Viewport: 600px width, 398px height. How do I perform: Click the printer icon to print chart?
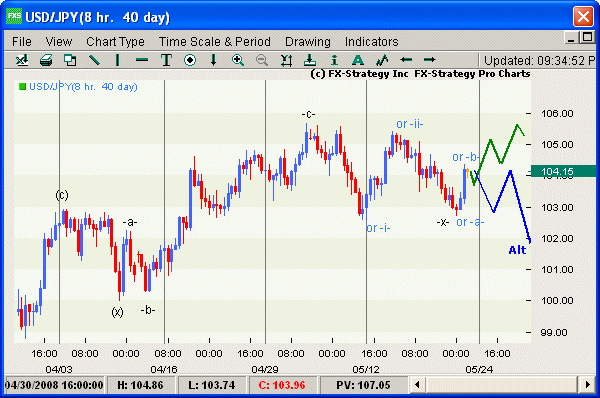coord(46,60)
